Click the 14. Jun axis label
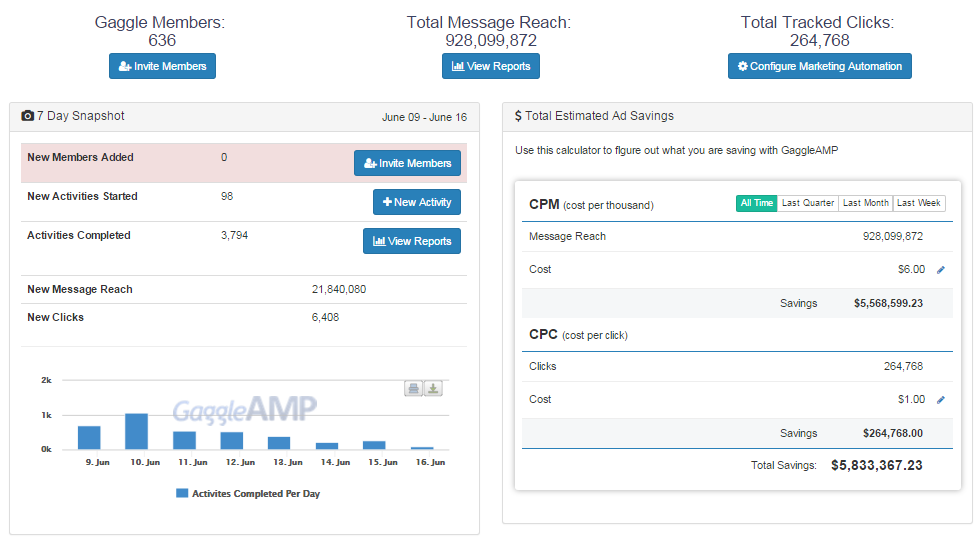Screen dimensions: 978x542 335,462
